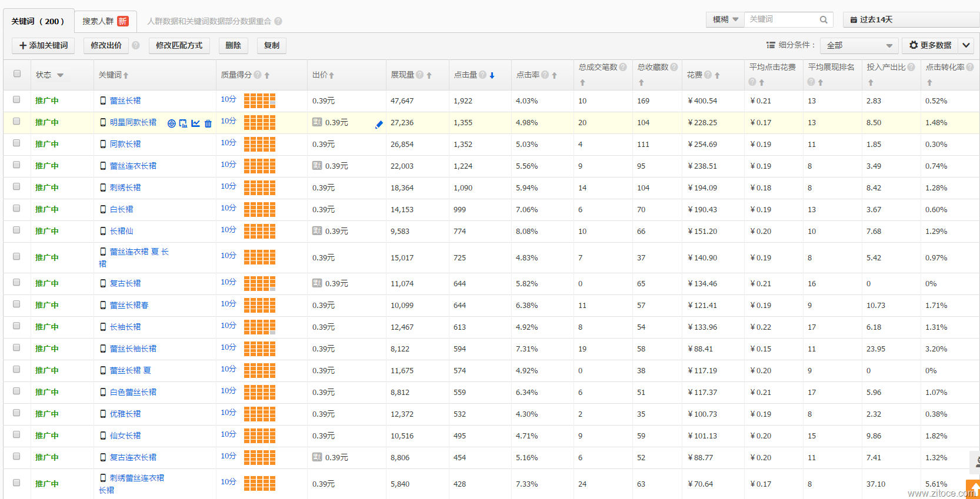
Task: Click the quality score bar for 蕾丝长裙
Action: [x=259, y=101]
